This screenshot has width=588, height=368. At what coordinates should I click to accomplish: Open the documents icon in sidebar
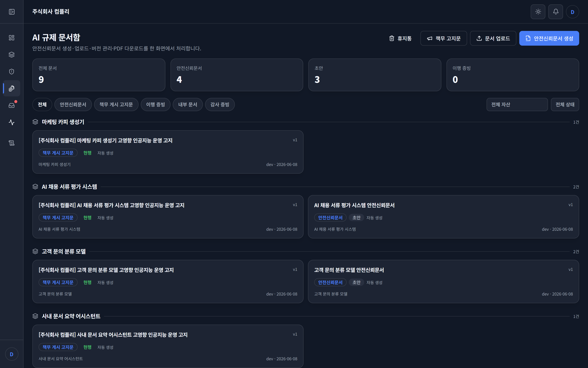point(12,88)
